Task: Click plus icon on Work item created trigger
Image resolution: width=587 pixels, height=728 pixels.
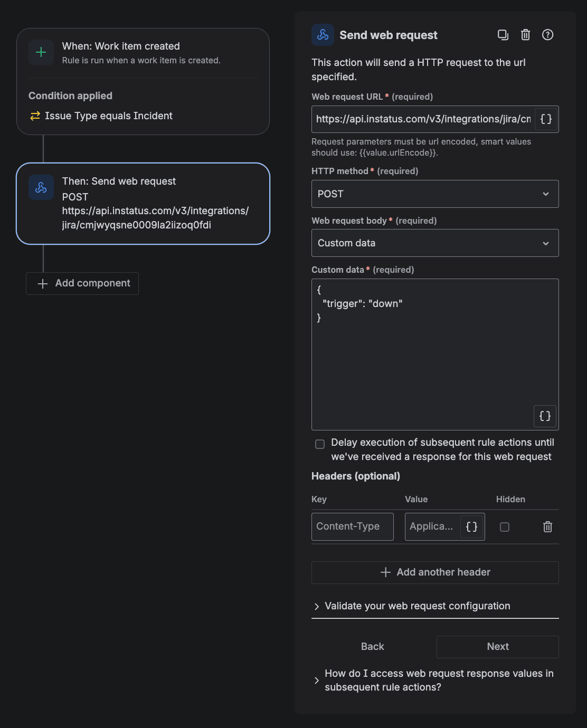Action: point(41,52)
